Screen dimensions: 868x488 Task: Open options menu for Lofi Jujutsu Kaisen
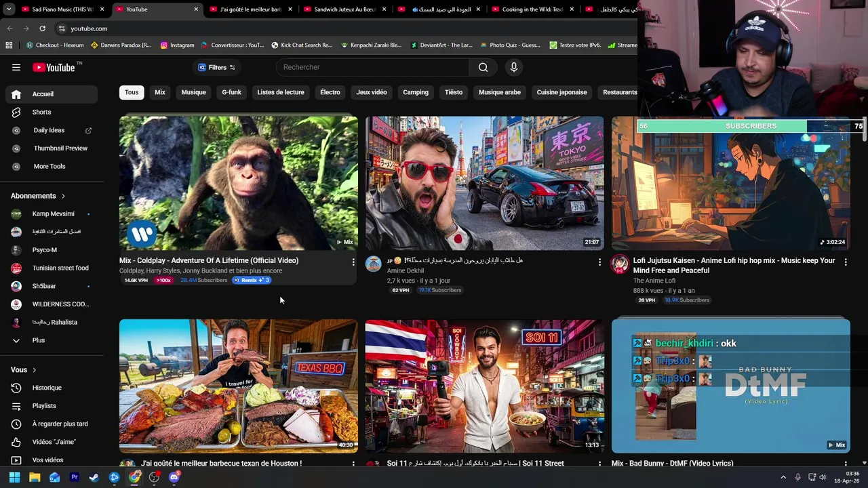pos(845,262)
